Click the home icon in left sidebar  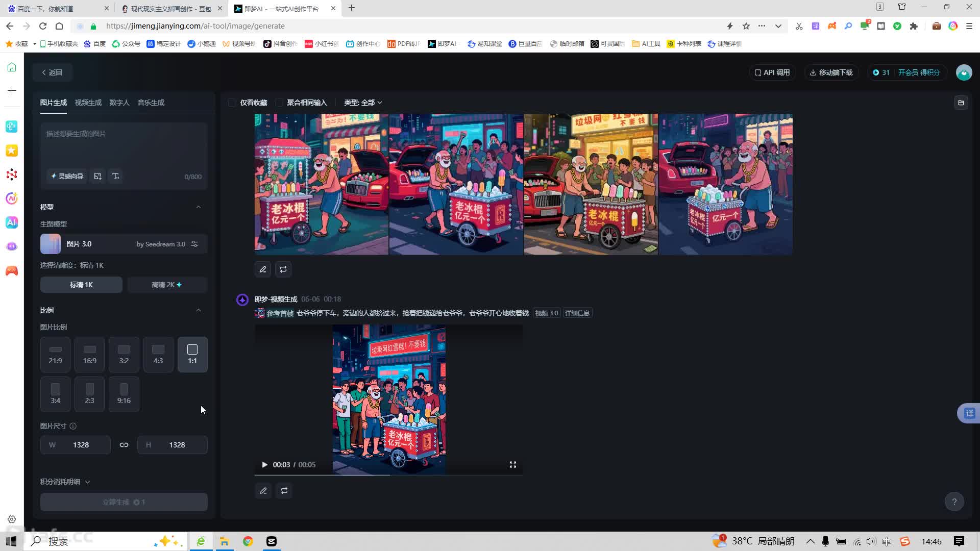pyautogui.click(x=12, y=67)
